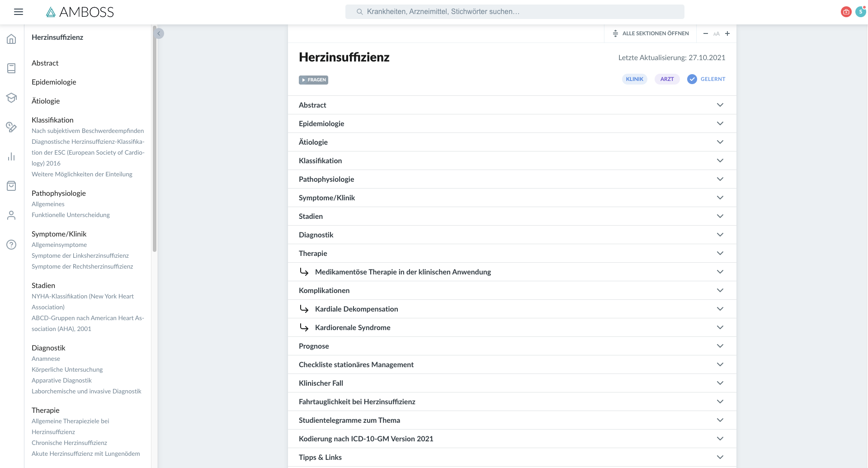Expand the Abstract section
The height and width of the screenshot is (468, 868).
click(512, 105)
